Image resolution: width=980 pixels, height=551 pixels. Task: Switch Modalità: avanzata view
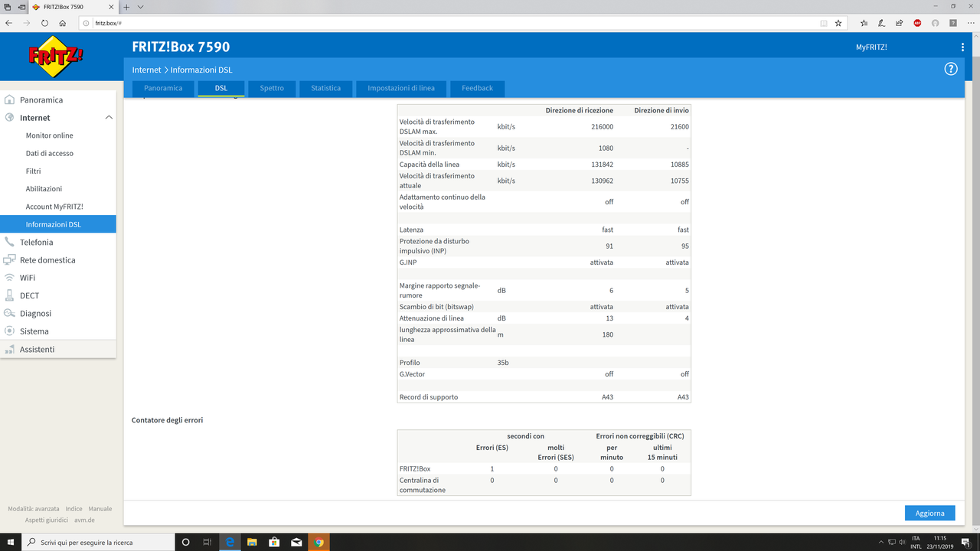click(x=32, y=509)
